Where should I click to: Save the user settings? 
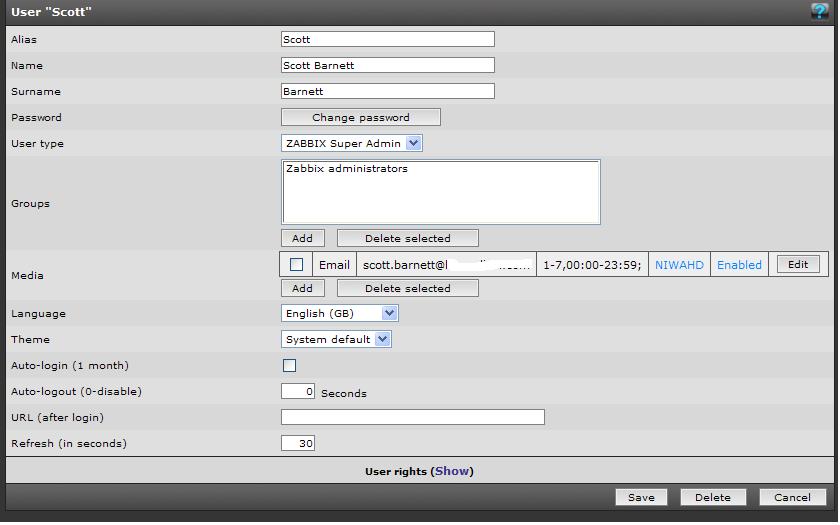point(641,498)
